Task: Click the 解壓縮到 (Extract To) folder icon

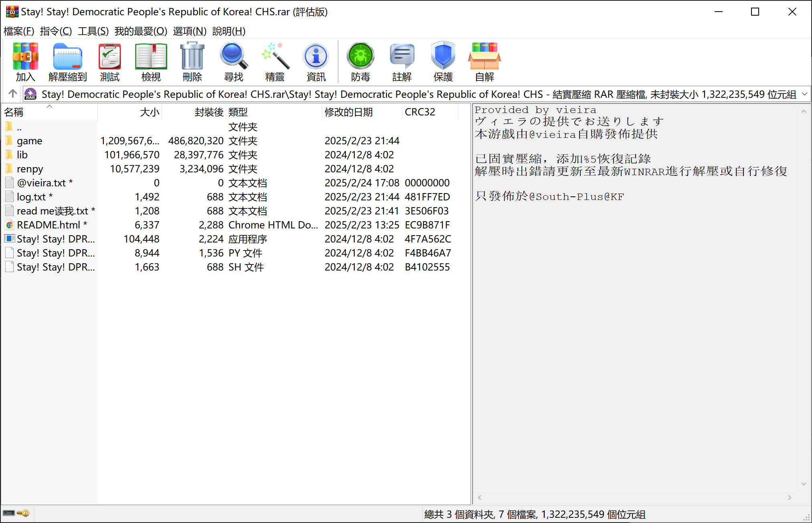Action: coord(67,57)
